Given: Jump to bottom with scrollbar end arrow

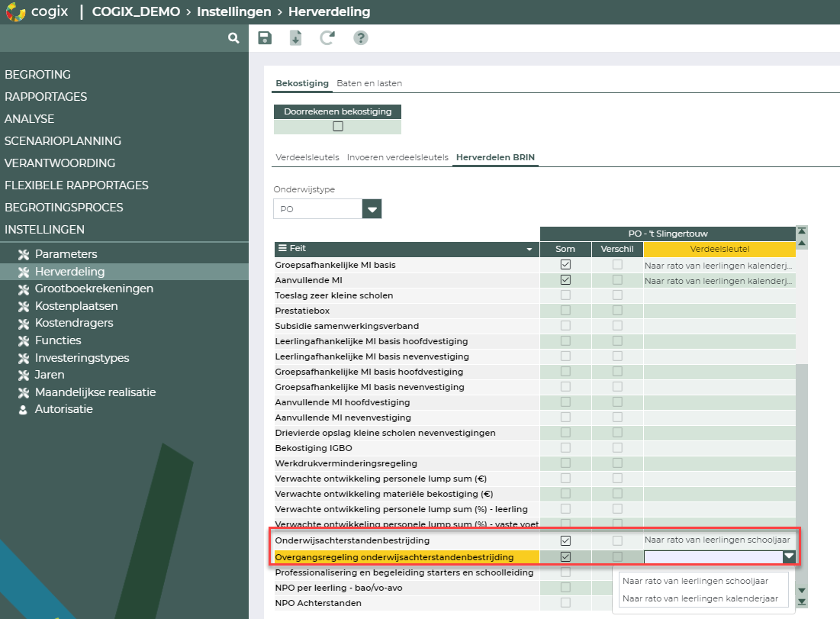Looking at the screenshot, I should point(801,602).
